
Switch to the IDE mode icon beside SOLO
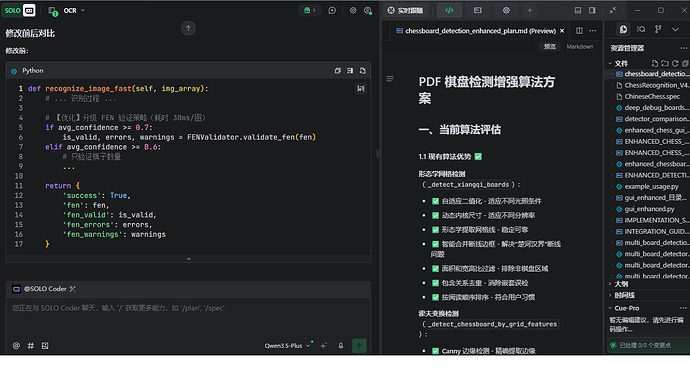click(x=29, y=10)
